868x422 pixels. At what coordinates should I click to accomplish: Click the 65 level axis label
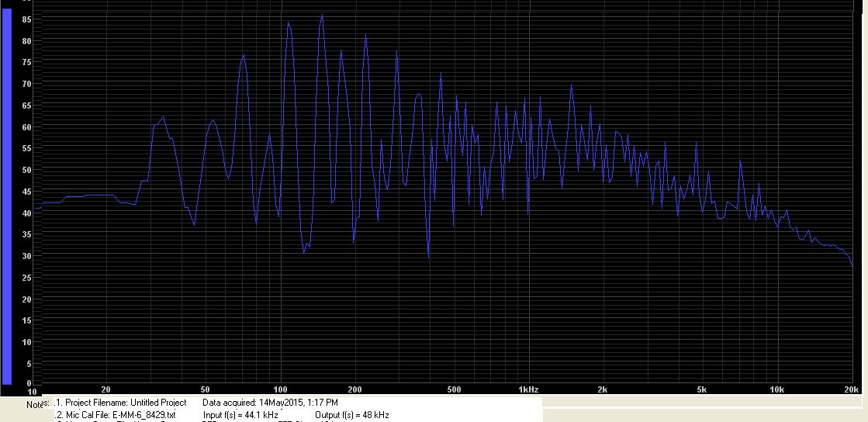click(x=26, y=105)
